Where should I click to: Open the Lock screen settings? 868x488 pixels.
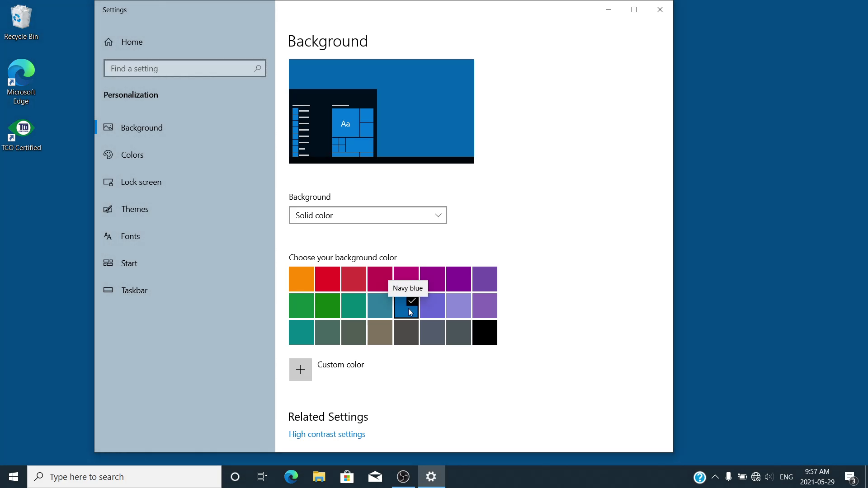[141, 182]
